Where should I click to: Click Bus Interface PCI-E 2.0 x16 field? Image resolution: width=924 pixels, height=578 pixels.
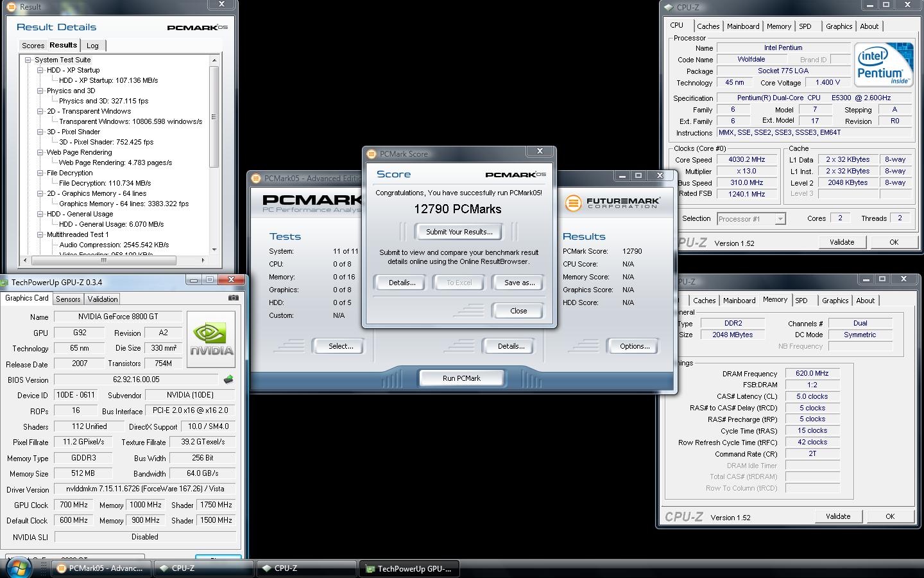coord(191,410)
